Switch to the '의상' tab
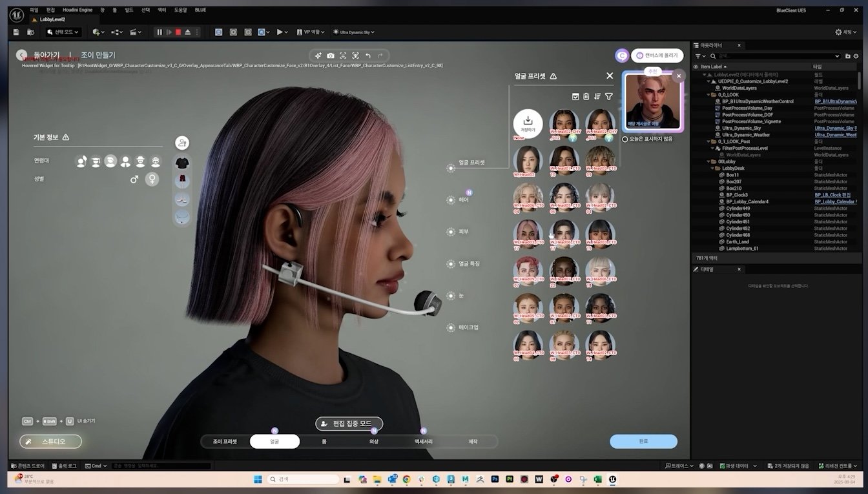 373,442
